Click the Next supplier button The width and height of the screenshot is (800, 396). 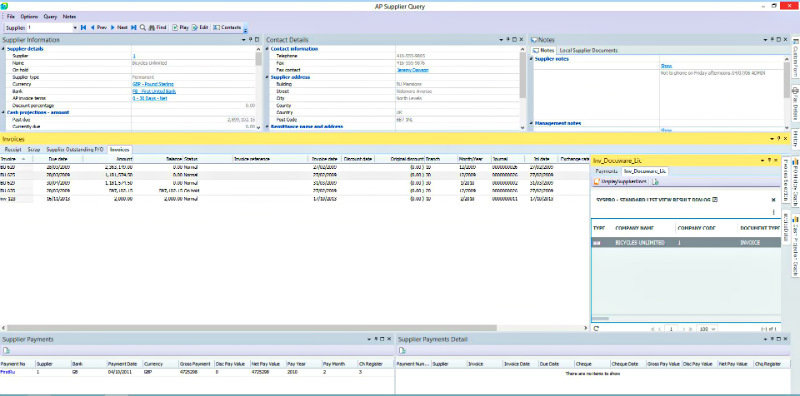click(119, 28)
